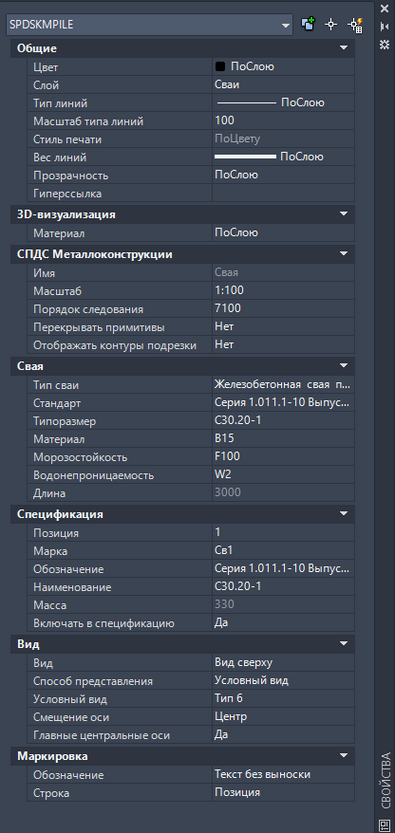
Task: Close the Properties palette with X
Action: pyautogui.click(x=384, y=8)
